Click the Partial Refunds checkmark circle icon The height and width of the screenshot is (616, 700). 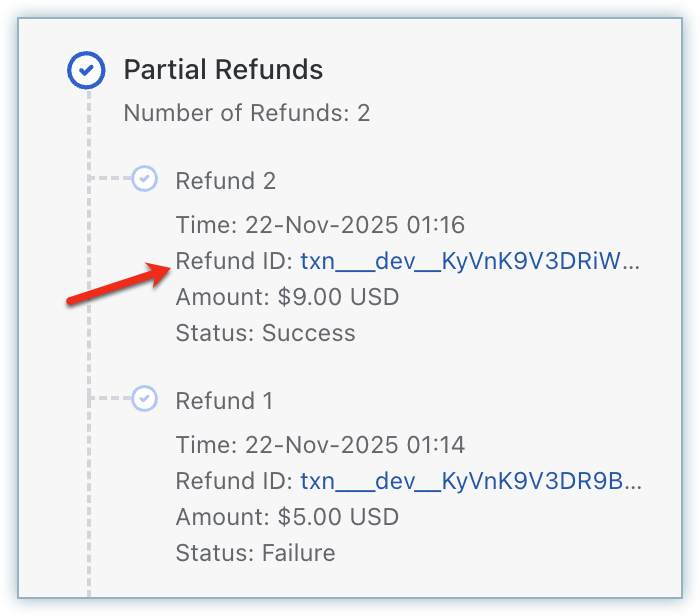coord(87,70)
